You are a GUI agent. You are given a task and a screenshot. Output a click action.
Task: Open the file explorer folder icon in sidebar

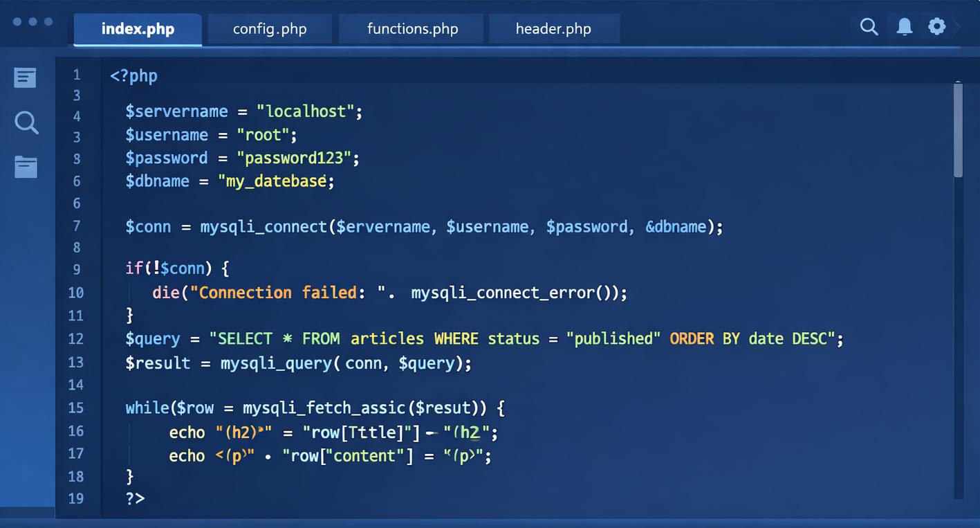[25, 167]
